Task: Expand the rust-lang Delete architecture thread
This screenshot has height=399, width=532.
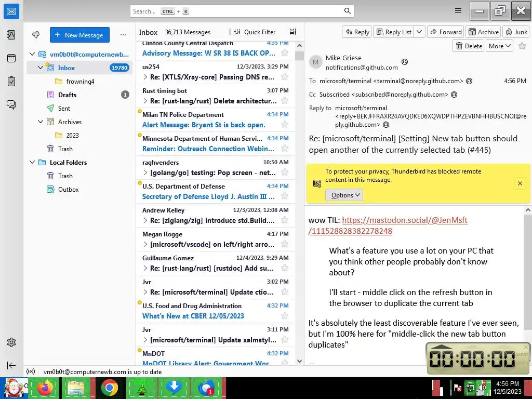Action: [145, 101]
